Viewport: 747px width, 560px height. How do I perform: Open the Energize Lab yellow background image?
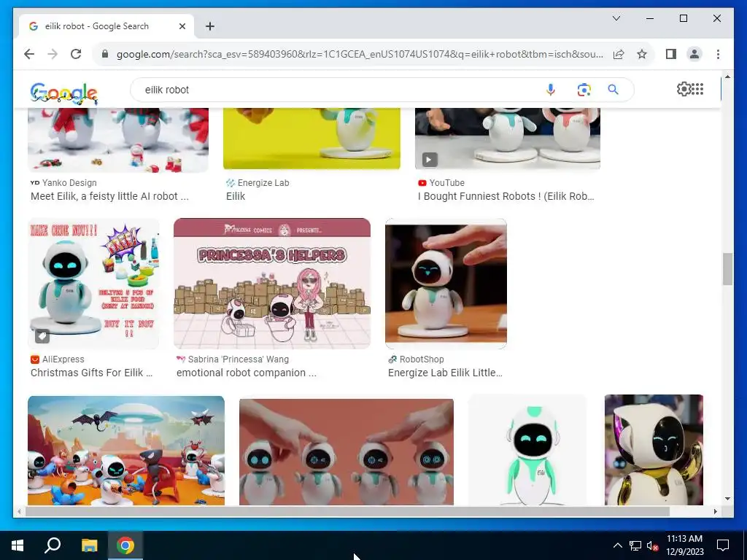[x=311, y=138]
